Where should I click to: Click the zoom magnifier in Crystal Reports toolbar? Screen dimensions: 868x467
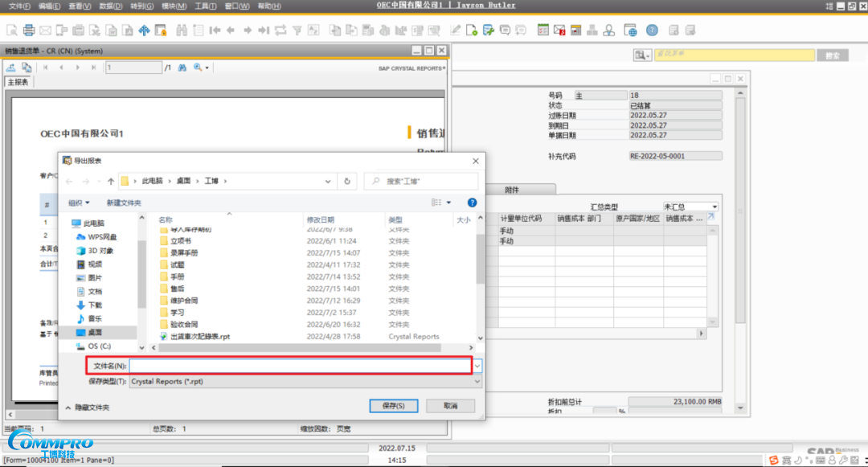(x=198, y=68)
